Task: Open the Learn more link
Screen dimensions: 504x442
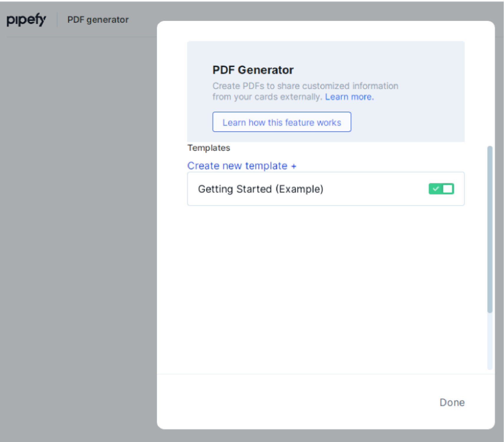Action: [349, 97]
